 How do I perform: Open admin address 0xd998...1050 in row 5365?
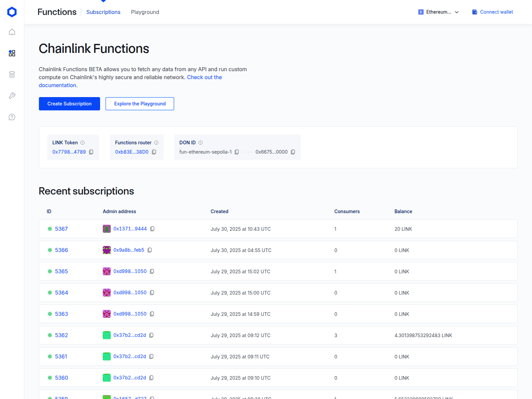point(130,271)
